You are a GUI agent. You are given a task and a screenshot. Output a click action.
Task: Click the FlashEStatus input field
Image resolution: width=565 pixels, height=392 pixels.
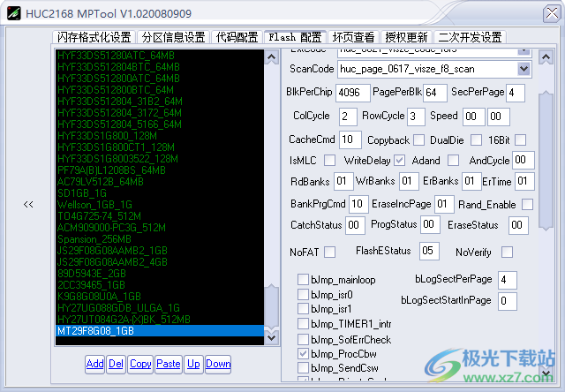pos(429,251)
